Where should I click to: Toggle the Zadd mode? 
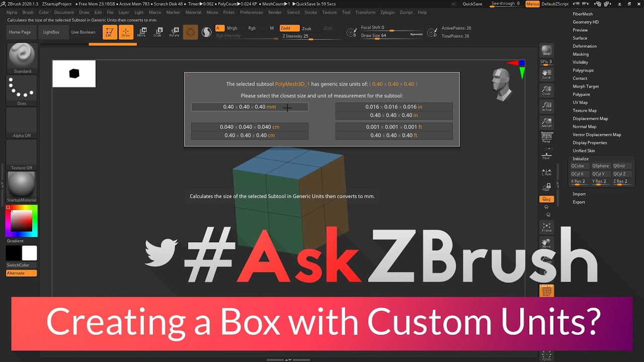[289, 28]
